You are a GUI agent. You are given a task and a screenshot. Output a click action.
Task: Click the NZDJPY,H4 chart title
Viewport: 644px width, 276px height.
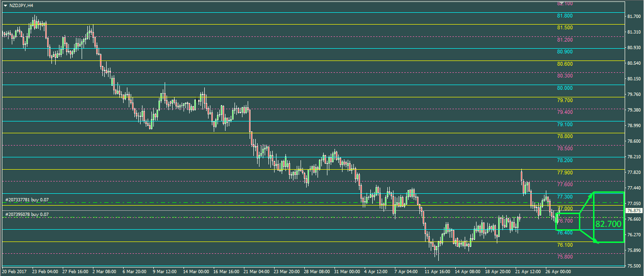(x=21, y=6)
